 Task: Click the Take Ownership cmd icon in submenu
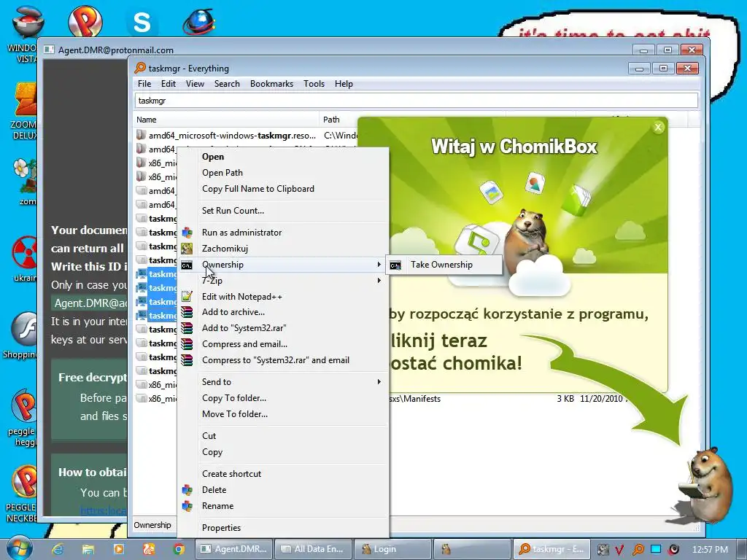tap(395, 265)
